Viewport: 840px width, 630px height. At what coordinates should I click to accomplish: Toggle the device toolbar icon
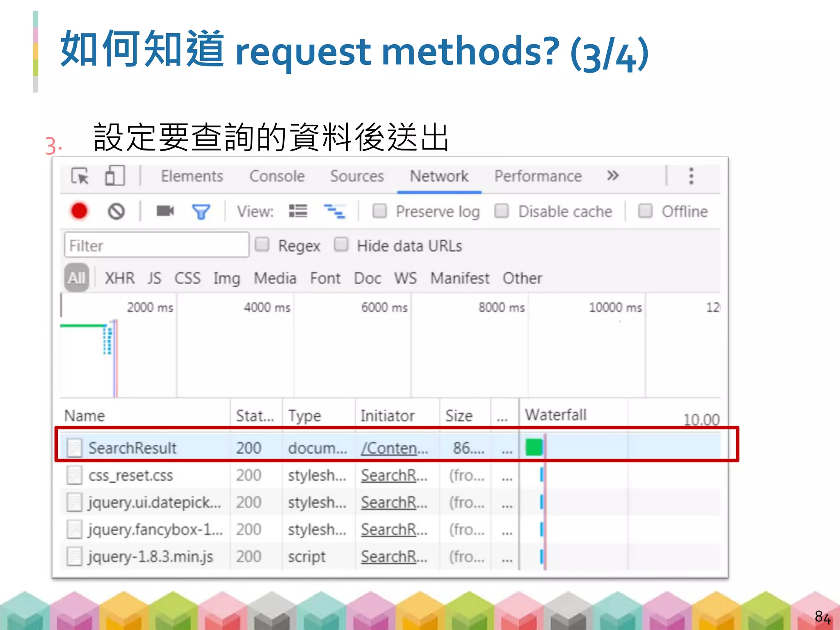114,176
